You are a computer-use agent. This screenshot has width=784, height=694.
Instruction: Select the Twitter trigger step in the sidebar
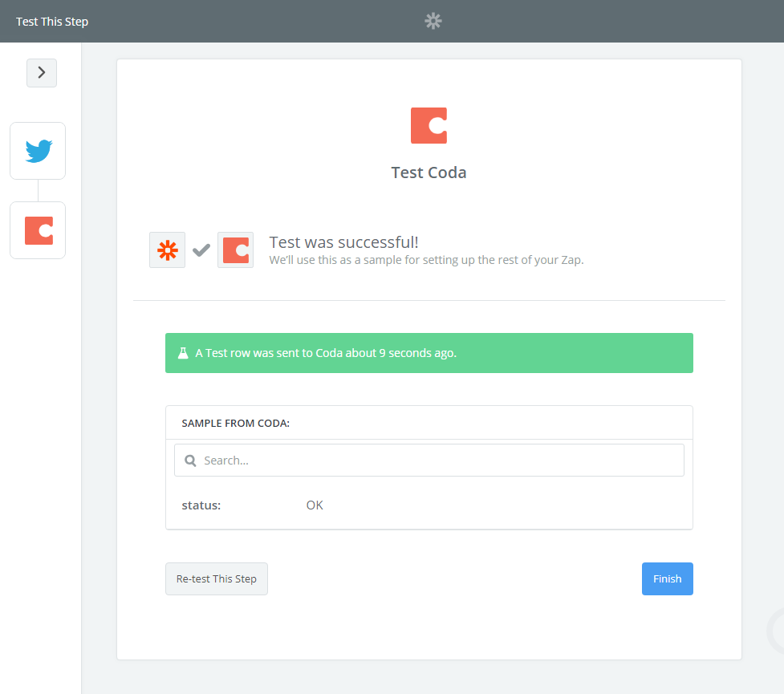pos(38,151)
